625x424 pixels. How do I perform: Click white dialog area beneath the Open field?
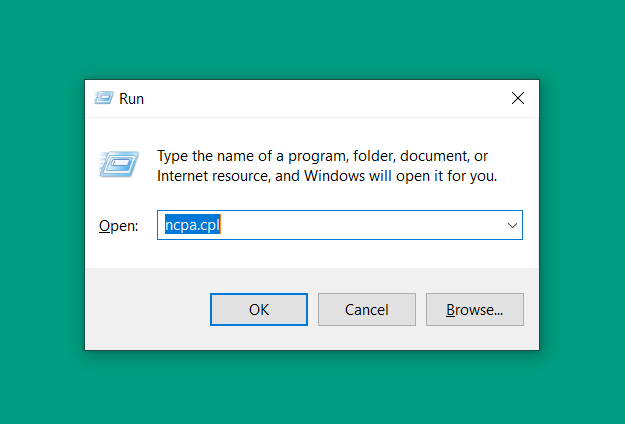point(312,254)
